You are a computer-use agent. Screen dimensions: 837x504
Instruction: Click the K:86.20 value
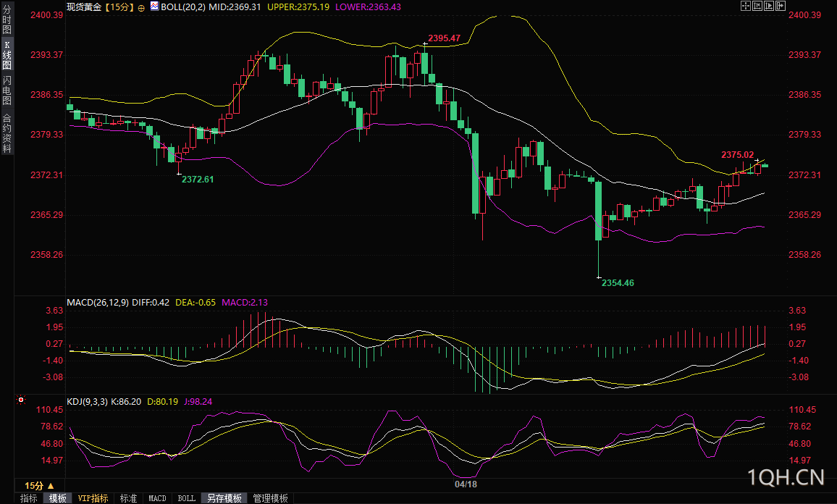[126, 401]
